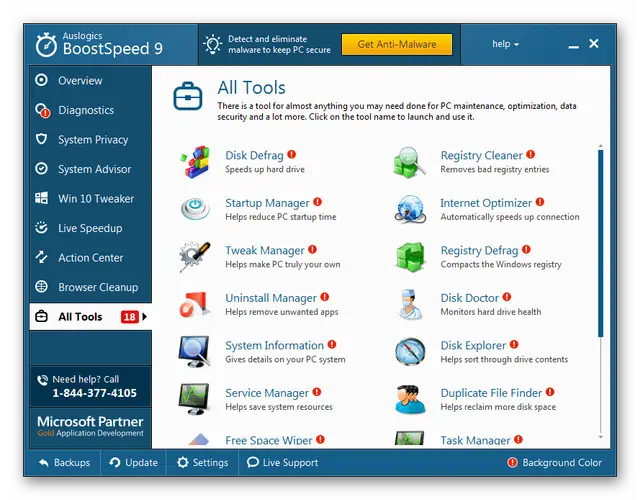This screenshot has width=640, height=500.
Task: Open the Disk Defrag colorful blocks icon
Action: (x=196, y=162)
